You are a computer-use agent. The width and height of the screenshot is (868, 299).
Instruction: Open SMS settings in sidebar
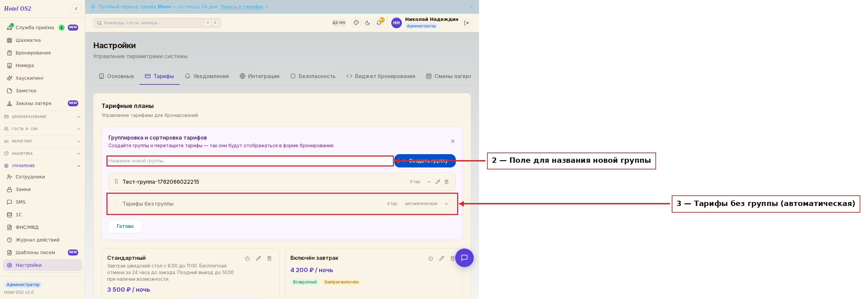(42, 202)
